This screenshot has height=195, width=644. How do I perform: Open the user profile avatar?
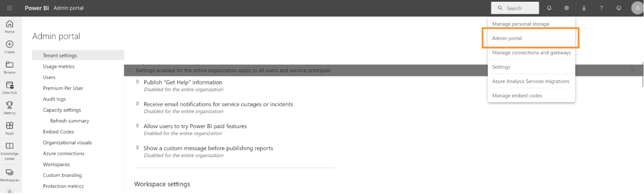tap(637, 8)
